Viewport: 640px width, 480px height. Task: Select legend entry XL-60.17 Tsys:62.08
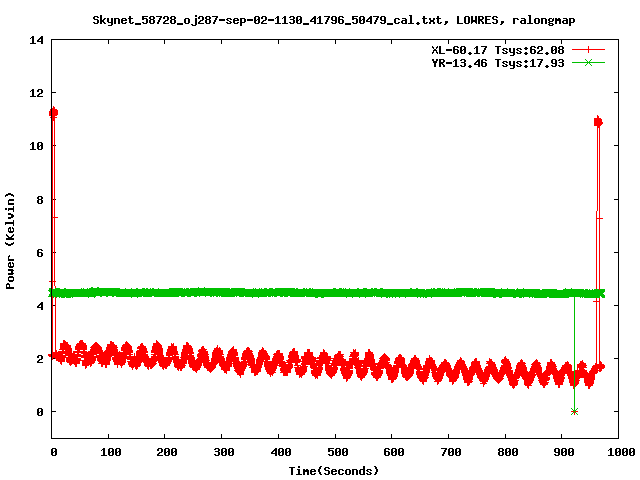(x=498, y=50)
